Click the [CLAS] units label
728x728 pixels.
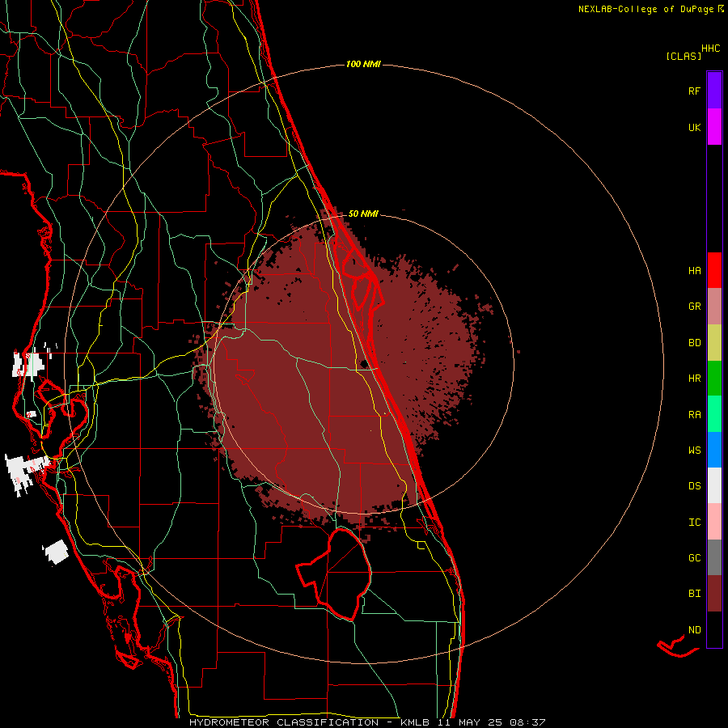coord(684,56)
